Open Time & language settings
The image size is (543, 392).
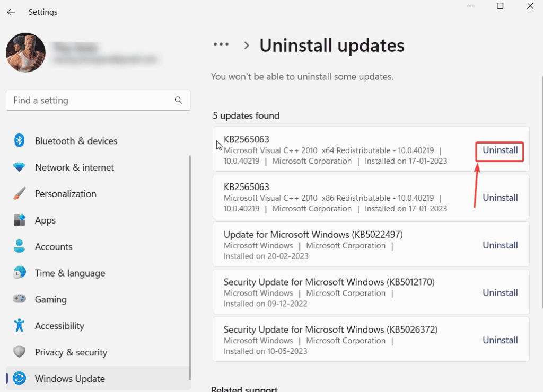tap(70, 273)
